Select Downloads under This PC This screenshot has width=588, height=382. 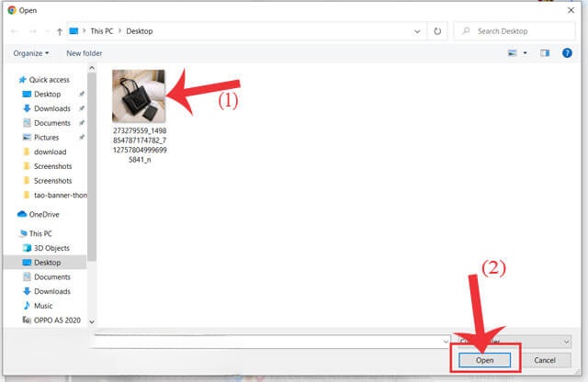[x=52, y=291]
